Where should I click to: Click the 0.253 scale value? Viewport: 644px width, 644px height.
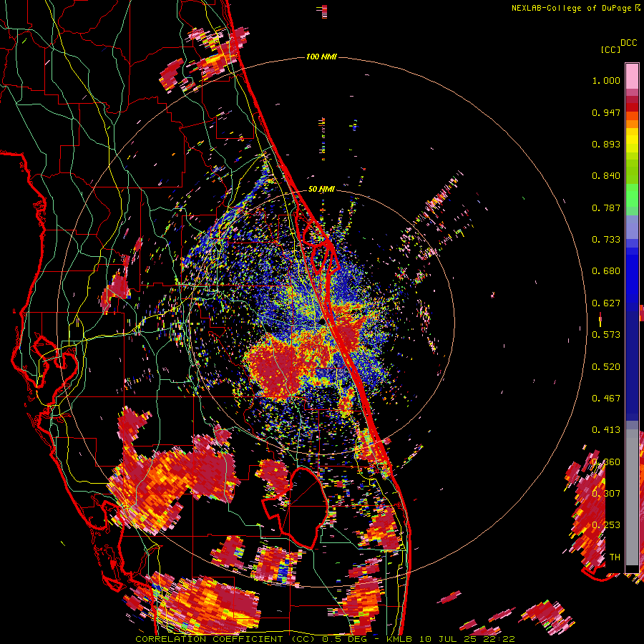pyautogui.click(x=606, y=525)
